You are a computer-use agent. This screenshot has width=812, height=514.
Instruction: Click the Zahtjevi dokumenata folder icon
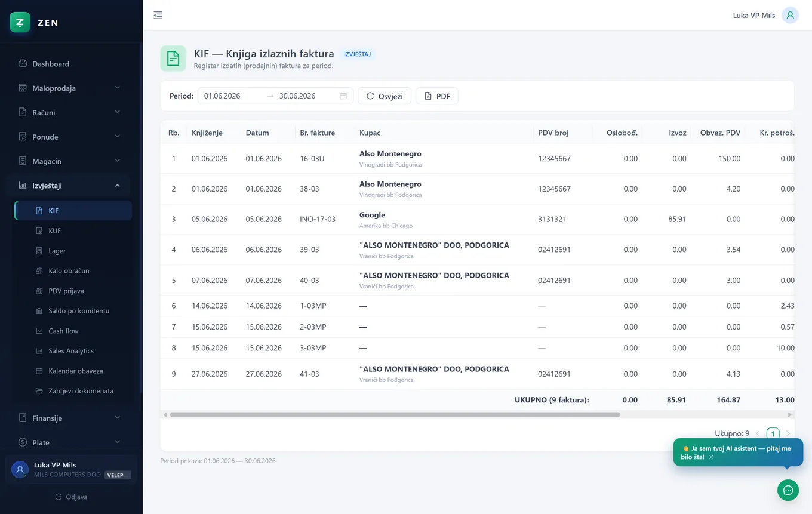point(39,391)
